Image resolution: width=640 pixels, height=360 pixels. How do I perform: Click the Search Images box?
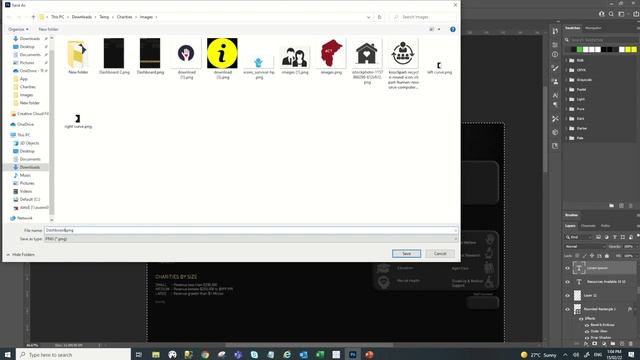(423, 17)
